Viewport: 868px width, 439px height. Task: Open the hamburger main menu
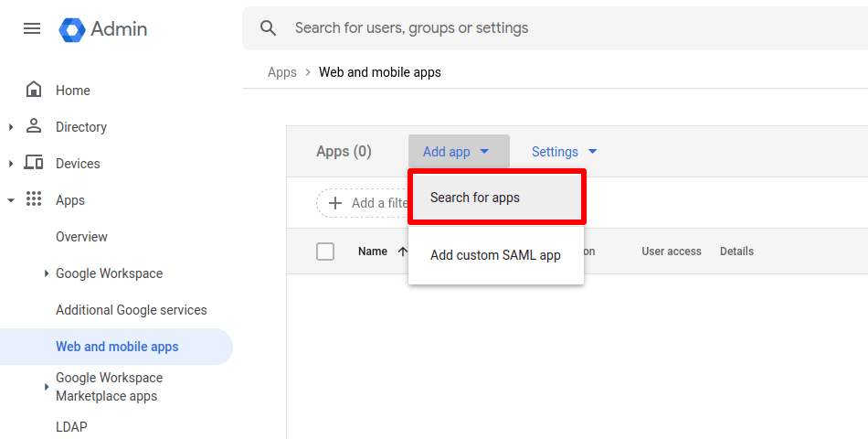(32, 28)
